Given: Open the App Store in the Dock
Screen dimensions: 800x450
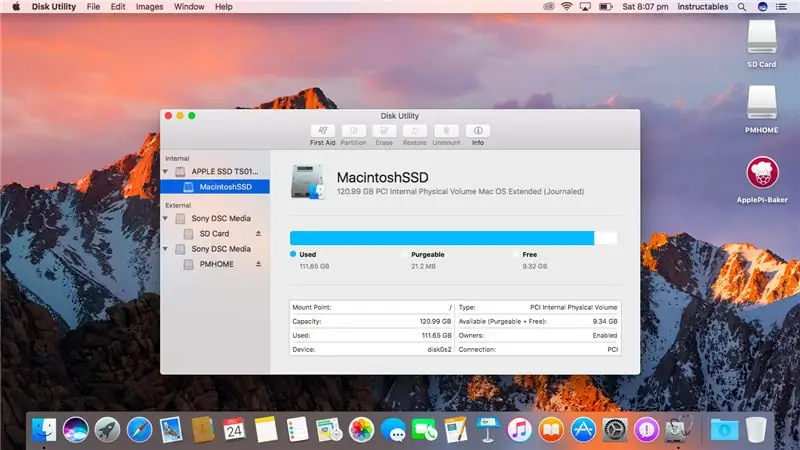Looking at the screenshot, I should 583,430.
